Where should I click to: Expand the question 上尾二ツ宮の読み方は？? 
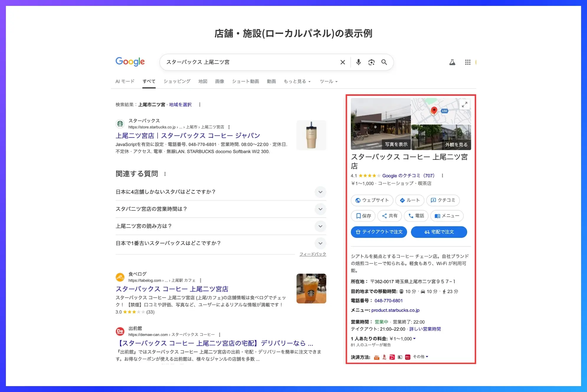tap(320, 226)
